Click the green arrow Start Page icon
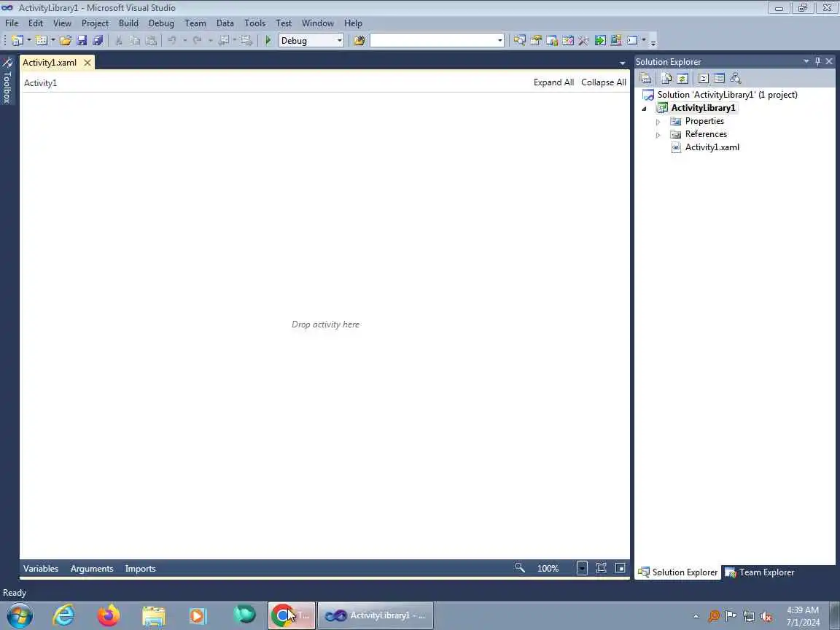 click(600, 40)
